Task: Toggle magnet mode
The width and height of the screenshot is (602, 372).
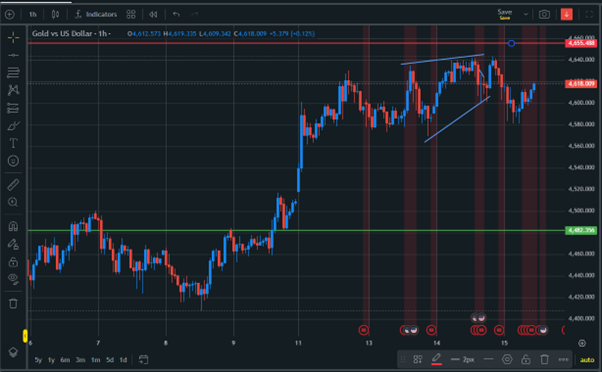Action: click(13, 227)
